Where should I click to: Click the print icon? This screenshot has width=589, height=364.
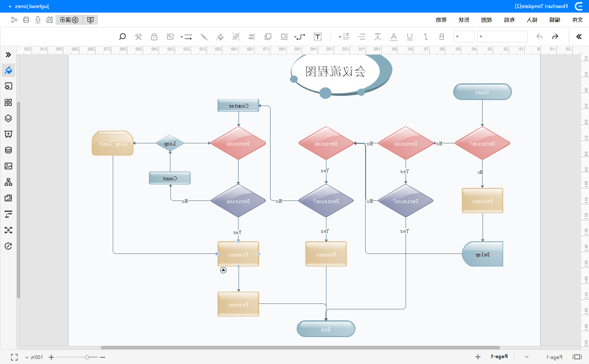pyautogui.click(x=26, y=20)
